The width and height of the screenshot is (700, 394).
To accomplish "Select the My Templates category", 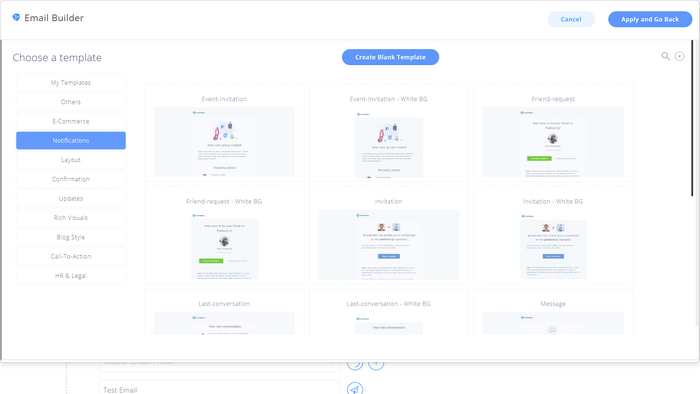I will (x=71, y=83).
